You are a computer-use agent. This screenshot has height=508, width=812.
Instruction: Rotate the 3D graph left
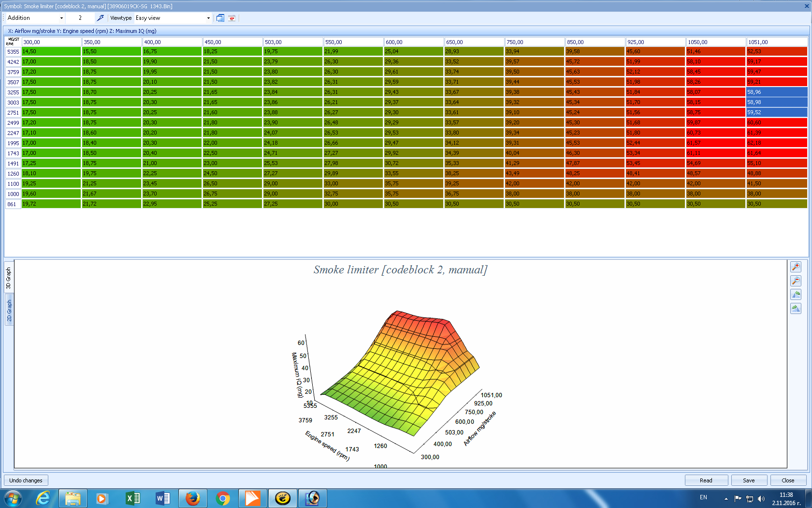point(796,295)
